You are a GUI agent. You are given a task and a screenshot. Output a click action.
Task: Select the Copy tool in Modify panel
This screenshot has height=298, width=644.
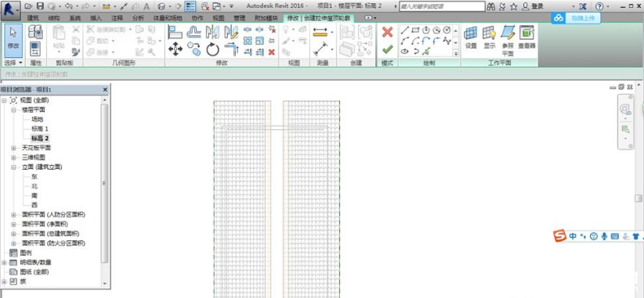[194, 49]
